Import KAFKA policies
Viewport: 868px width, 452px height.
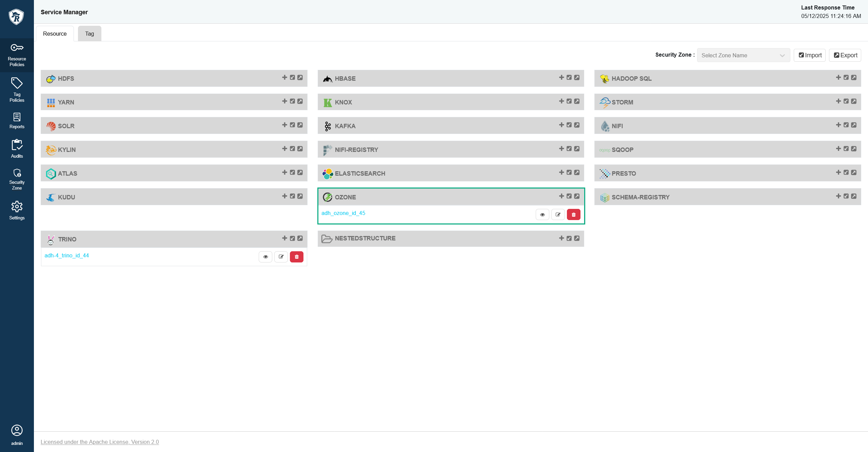(x=569, y=125)
